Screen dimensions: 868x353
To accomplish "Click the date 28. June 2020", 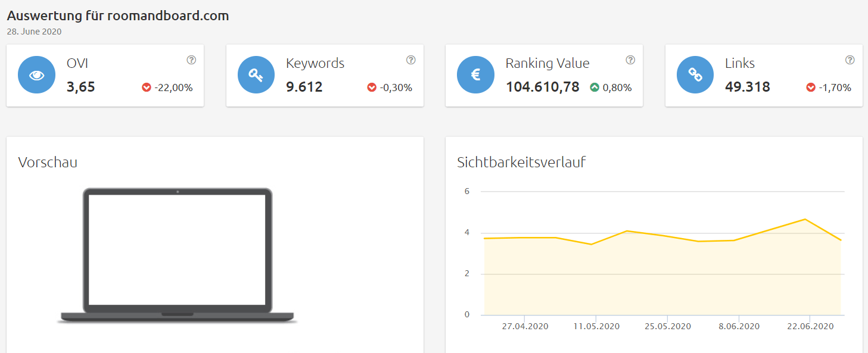I will click(35, 32).
